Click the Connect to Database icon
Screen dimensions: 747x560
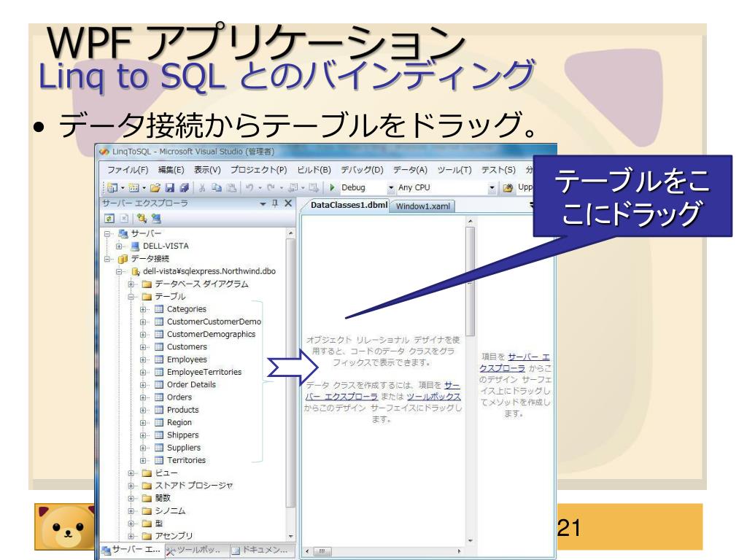click(x=141, y=219)
